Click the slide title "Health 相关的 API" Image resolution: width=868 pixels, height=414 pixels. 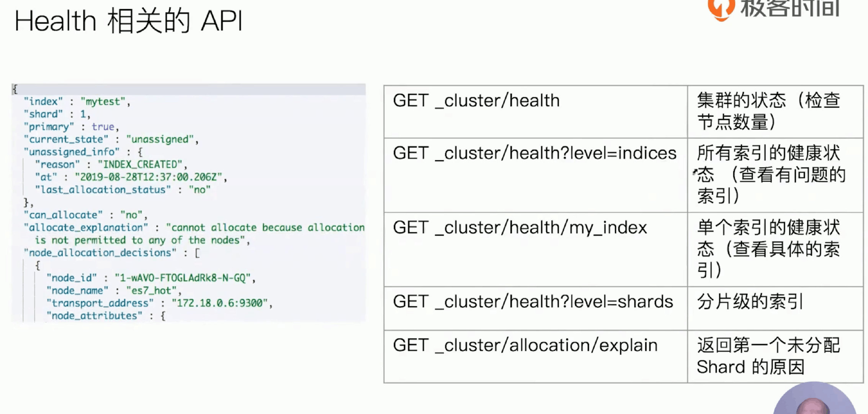coord(129,21)
